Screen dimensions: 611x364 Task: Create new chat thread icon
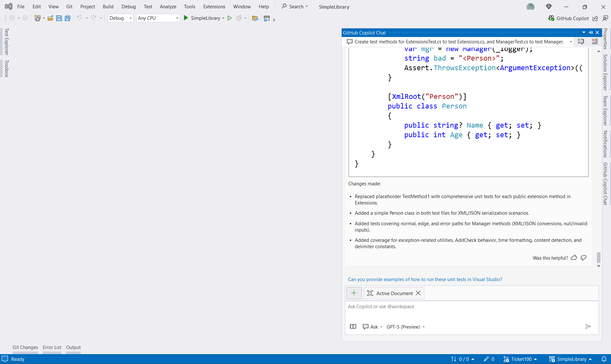pyautogui.click(x=581, y=41)
